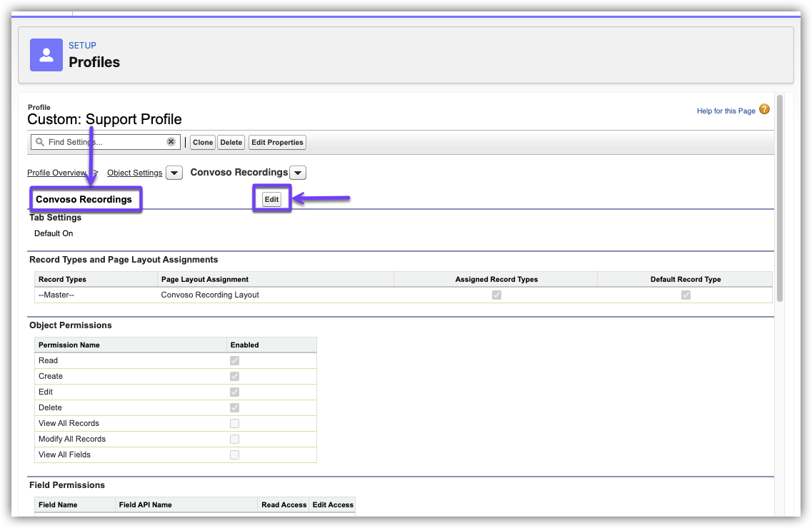Toggle the Read permission checkbox
812x528 pixels.
point(234,361)
